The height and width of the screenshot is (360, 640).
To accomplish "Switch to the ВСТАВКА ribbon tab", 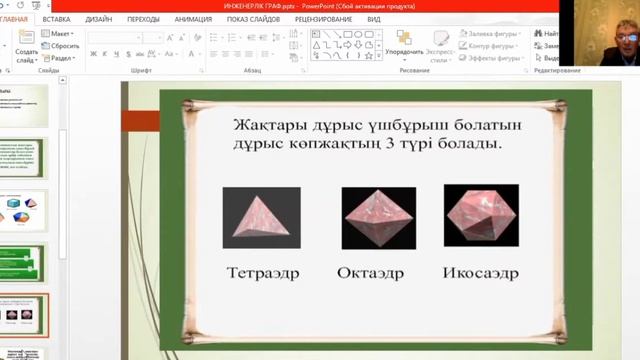I will click(x=56, y=19).
